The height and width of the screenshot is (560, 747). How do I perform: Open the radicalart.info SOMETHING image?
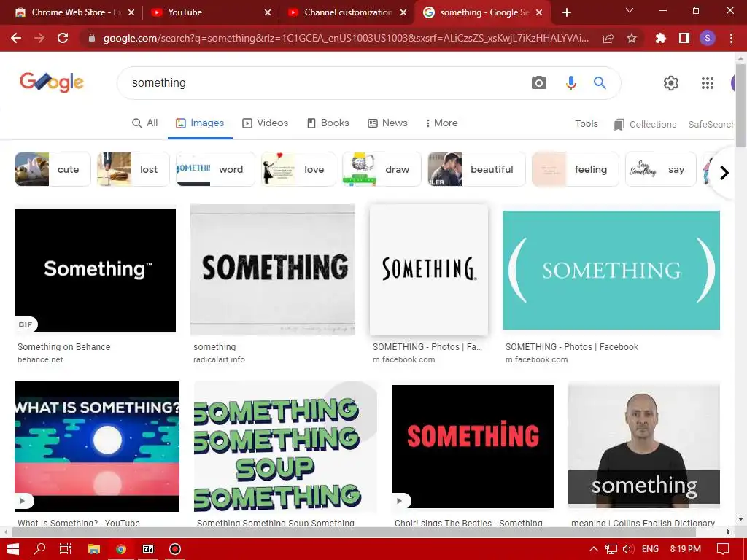(x=273, y=270)
